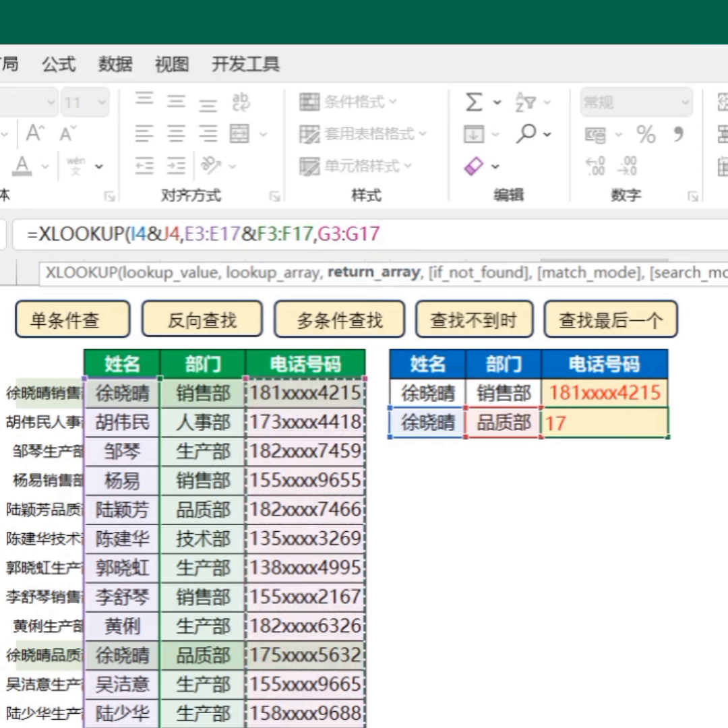This screenshot has height=728, width=728.
Task: Switch to the 开发工具 tab
Action: tap(245, 64)
